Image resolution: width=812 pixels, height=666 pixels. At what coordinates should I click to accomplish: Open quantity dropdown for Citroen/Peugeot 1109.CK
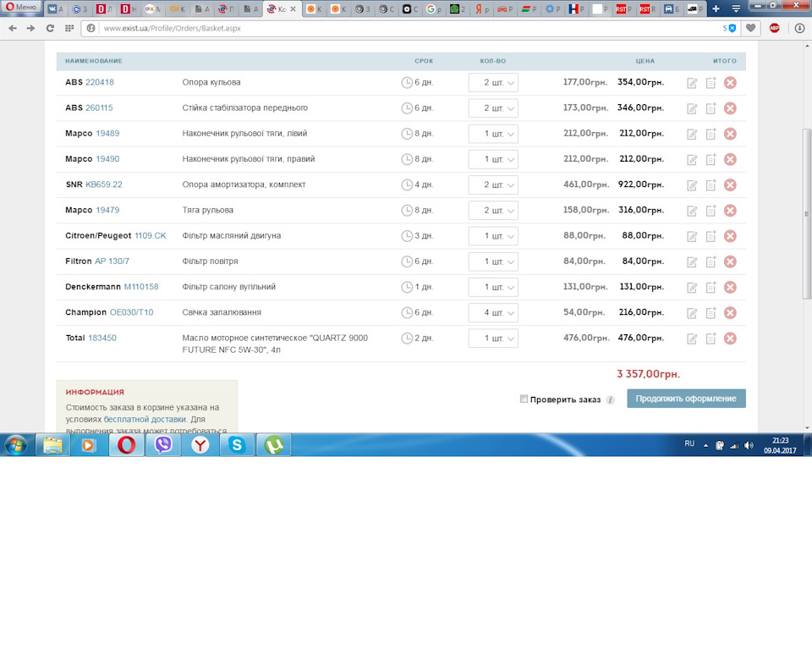[493, 236]
